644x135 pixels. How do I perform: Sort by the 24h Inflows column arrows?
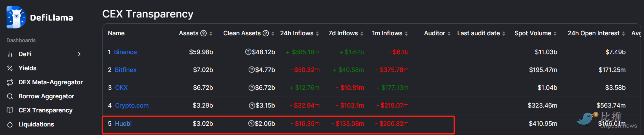pyautogui.click(x=317, y=34)
